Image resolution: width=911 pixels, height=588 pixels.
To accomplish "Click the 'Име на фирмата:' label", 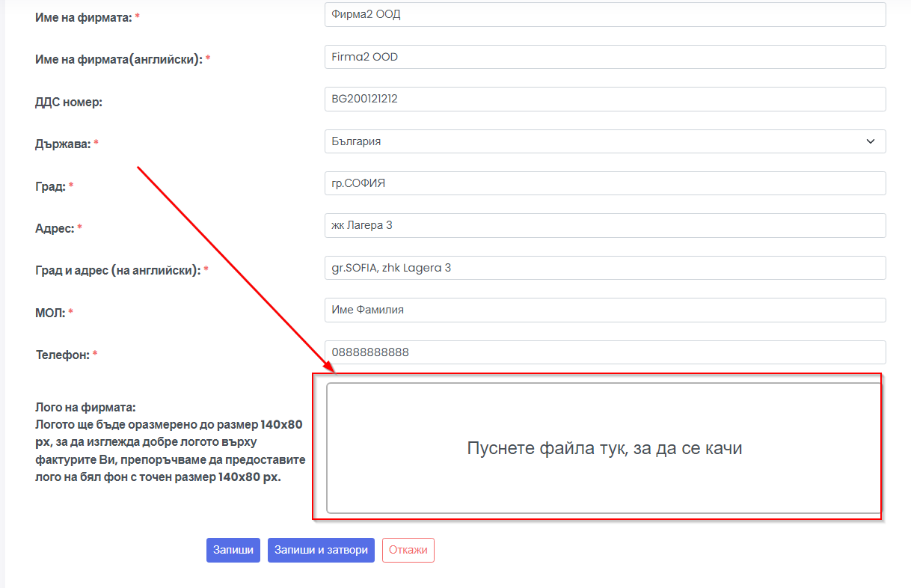I will 83,16.
